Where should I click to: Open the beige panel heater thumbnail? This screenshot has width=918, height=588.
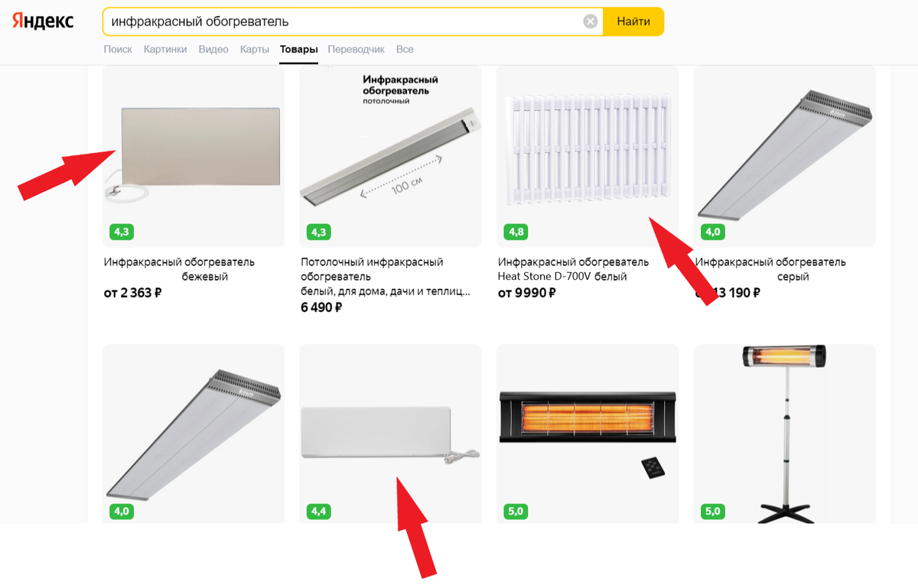click(x=194, y=156)
